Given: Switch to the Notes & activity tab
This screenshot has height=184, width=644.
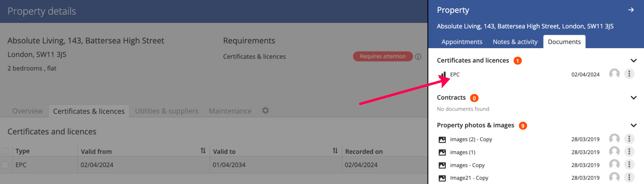Looking at the screenshot, I should coord(515,42).
